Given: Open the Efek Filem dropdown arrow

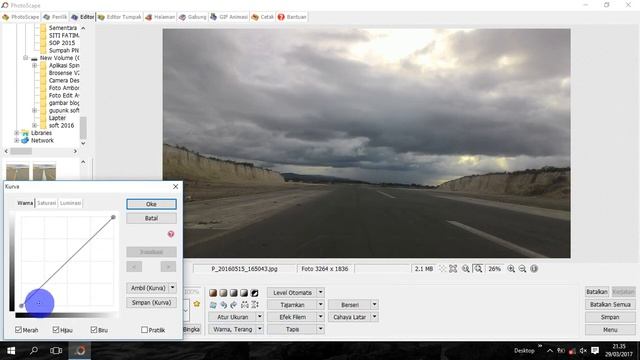Looking at the screenshot, I should pos(320,317).
